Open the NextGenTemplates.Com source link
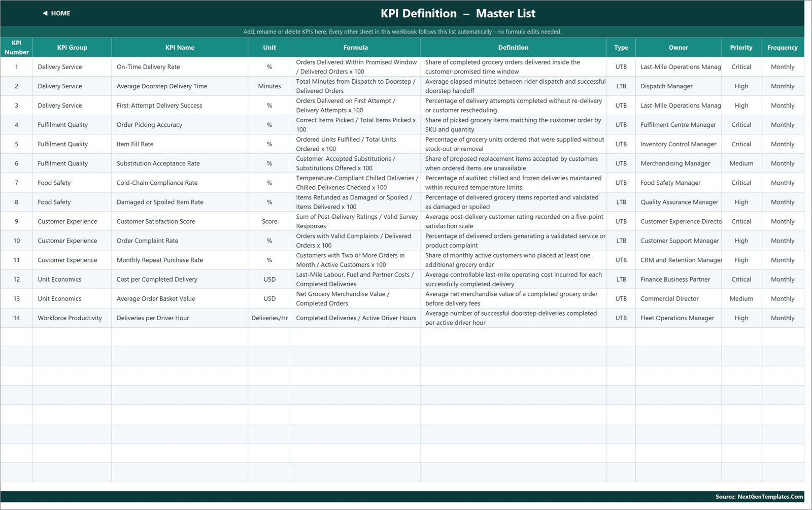Screen dimensions: 812x510 click(x=759, y=497)
